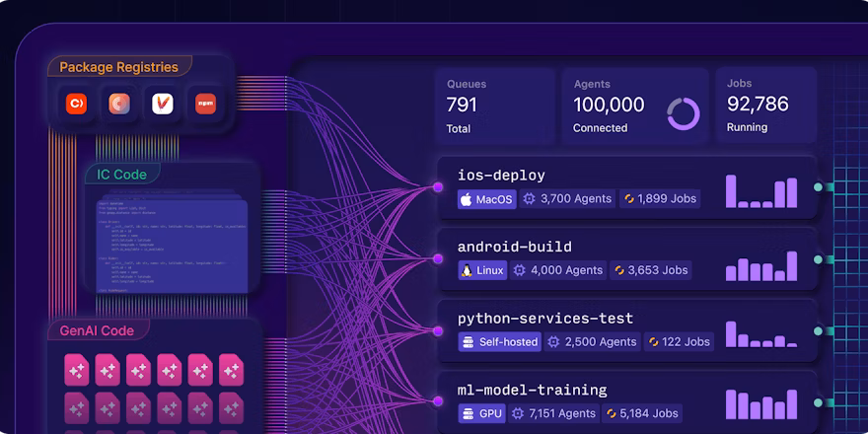Click the teal output node of android-build
Viewport: 868px width, 434px height.
pyautogui.click(x=818, y=259)
